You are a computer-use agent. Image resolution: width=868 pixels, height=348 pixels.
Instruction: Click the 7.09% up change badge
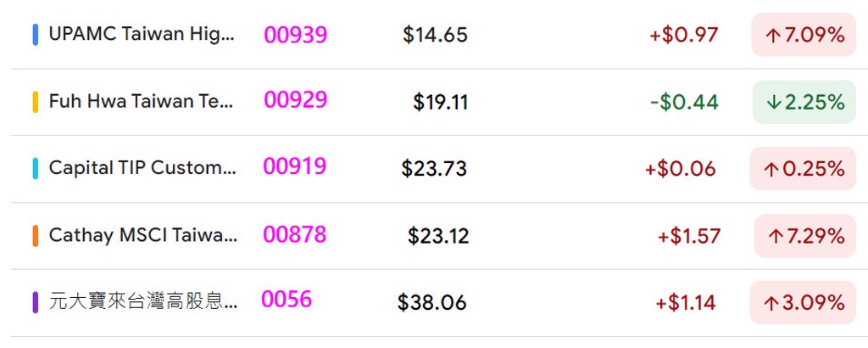point(804,35)
